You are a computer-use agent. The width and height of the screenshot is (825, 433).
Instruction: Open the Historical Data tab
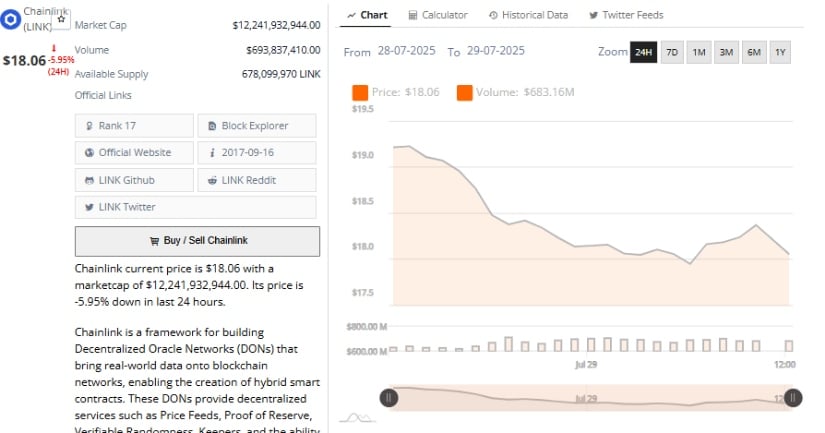pyautogui.click(x=528, y=15)
